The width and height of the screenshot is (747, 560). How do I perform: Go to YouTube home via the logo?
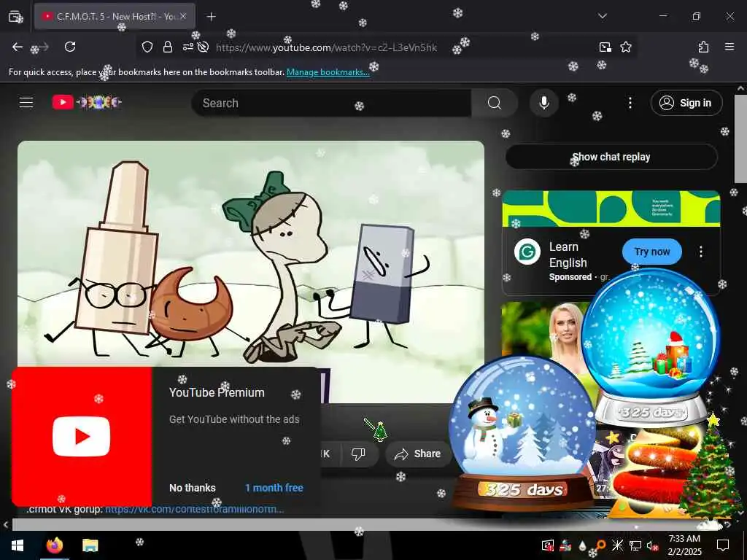(x=87, y=102)
